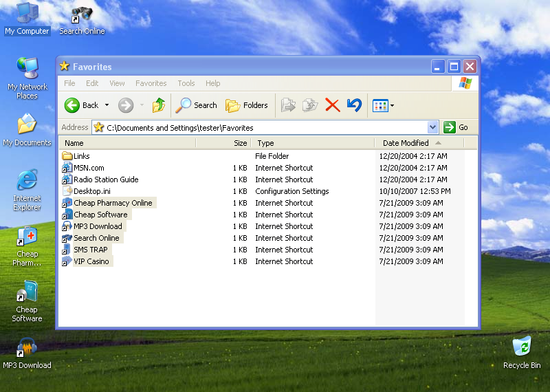550x392 pixels.
Task: Click '10/10/2007 12:53 PM' date cell
Action: click(415, 191)
